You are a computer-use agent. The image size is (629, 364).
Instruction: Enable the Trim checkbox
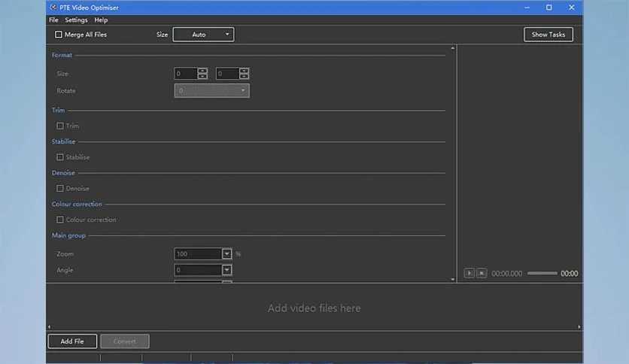tap(60, 126)
